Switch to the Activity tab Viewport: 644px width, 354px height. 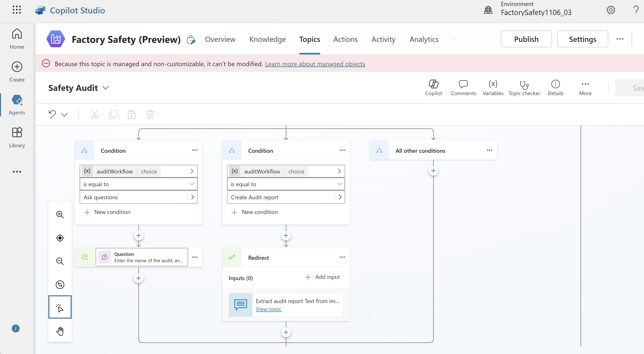point(383,39)
